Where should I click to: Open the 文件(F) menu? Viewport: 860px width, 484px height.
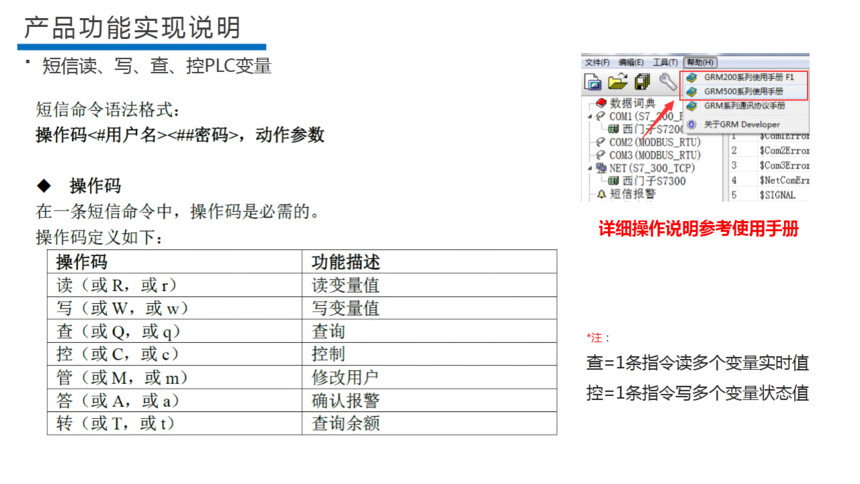[x=597, y=63]
